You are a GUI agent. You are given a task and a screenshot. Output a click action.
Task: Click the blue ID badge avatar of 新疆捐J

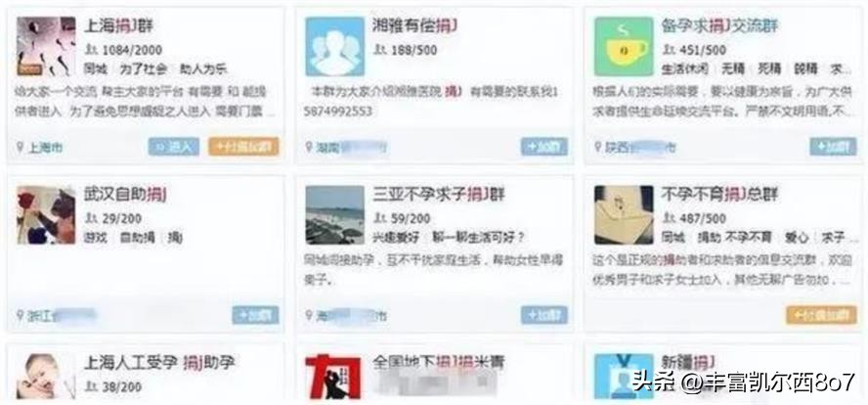[624, 377]
